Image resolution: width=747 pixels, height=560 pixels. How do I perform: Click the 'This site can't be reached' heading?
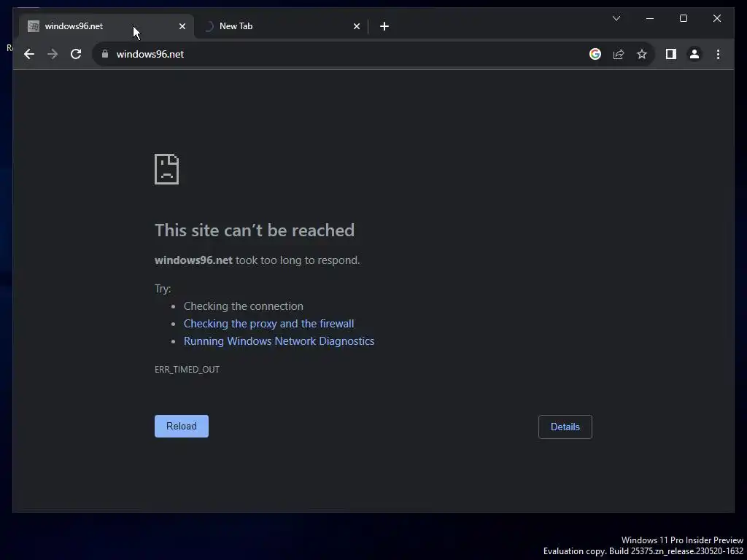click(x=255, y=230)
